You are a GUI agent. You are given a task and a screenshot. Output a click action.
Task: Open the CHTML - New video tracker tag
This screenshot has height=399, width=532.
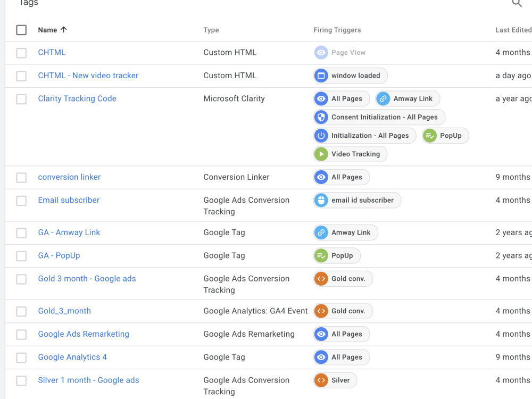88,76
